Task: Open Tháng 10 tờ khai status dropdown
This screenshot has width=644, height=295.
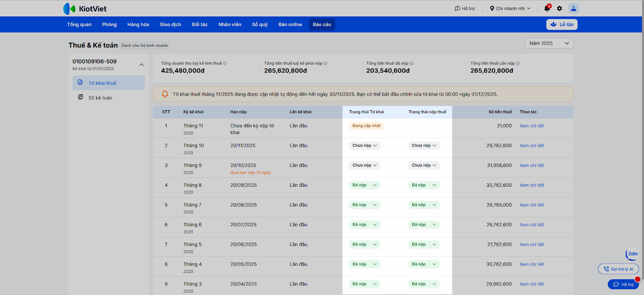Action: pos(364,146)
